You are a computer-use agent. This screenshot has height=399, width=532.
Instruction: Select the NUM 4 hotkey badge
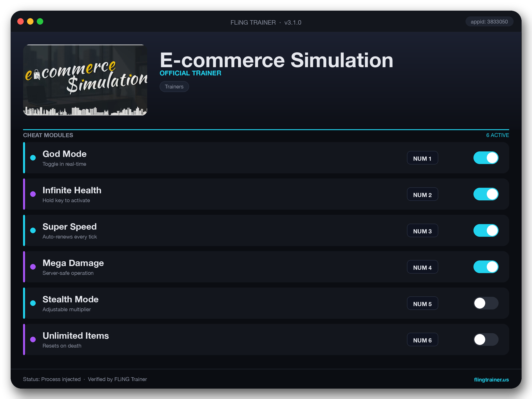point(422,267)
